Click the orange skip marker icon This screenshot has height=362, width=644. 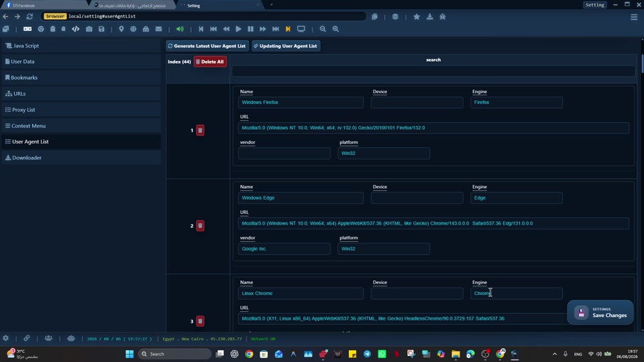(x=288, y=29)
